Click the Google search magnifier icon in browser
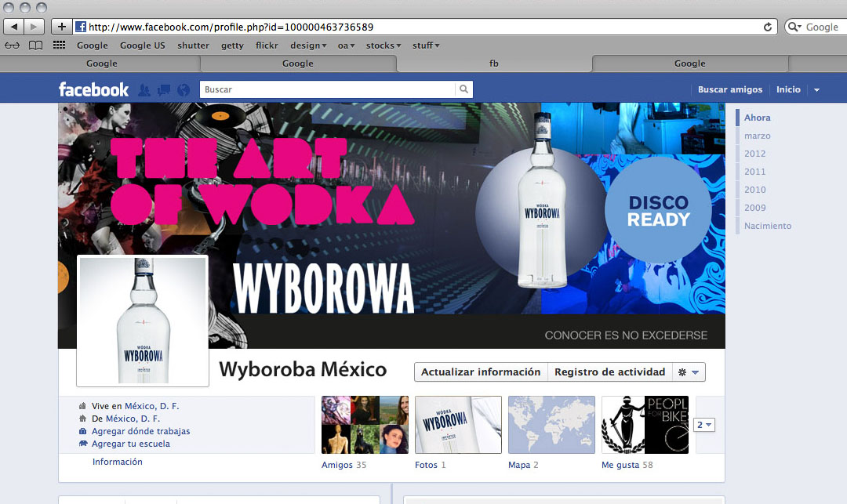This screenshot has height=504, width=847. point(794,27)
